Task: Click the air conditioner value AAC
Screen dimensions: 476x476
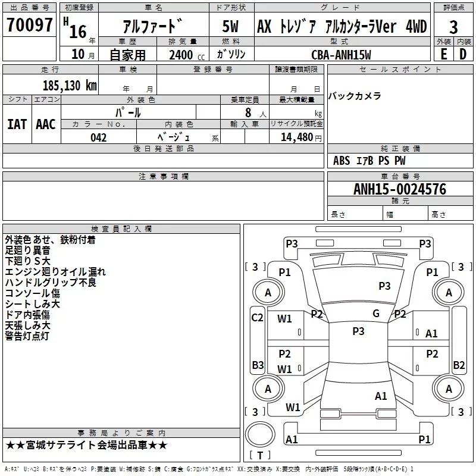Action: click(46, 124)
